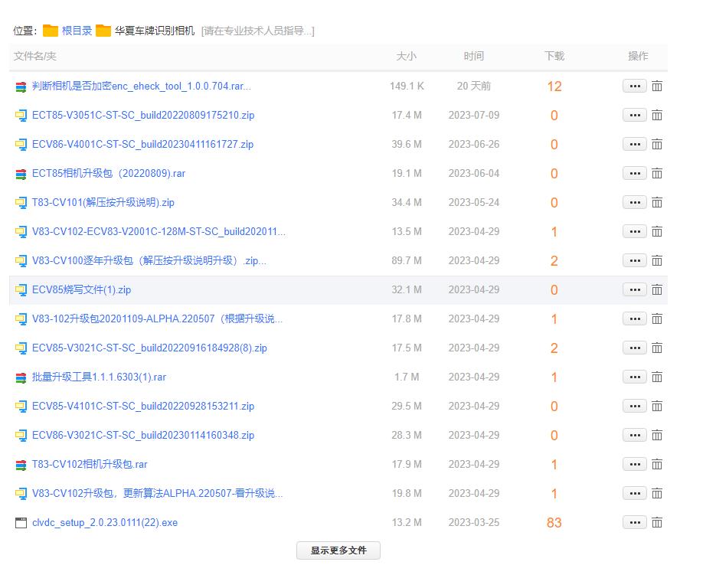Click the 下载 column header
The image size is (716, 588).
(554, 56)
